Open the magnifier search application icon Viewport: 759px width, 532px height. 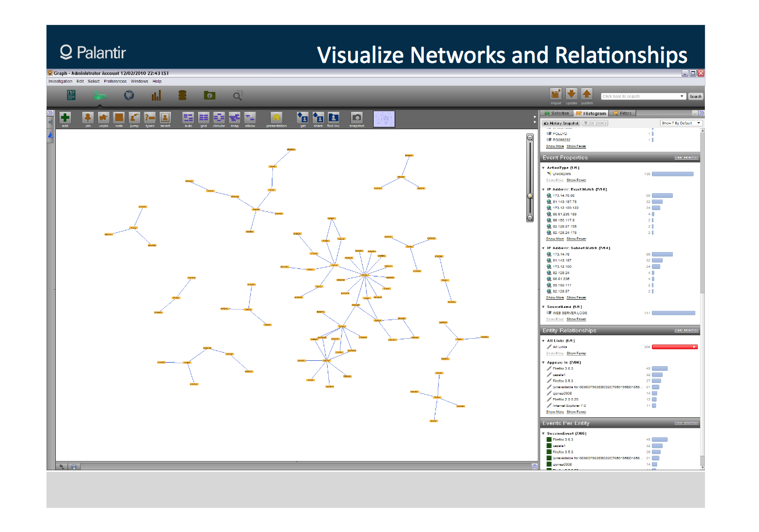point(237,95)
